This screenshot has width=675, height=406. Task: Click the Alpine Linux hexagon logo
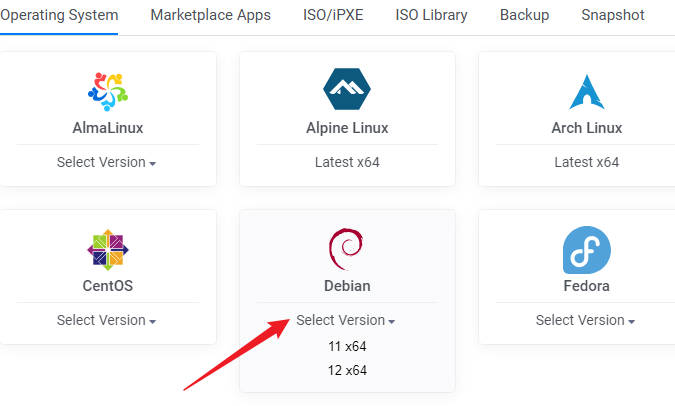tap(347, 89)
